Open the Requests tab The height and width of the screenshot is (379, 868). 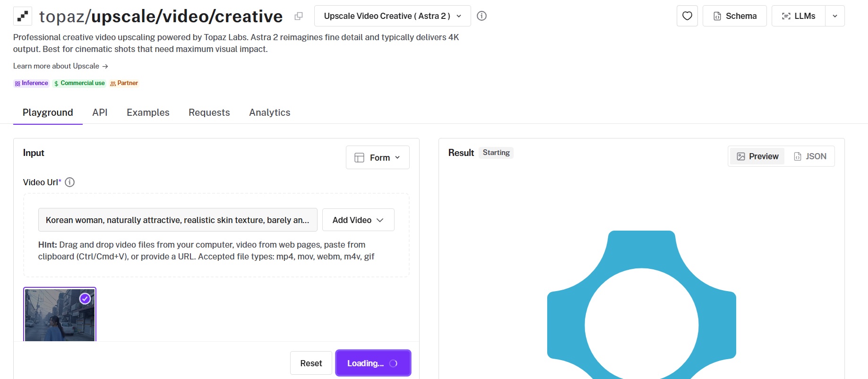[209, 112]
